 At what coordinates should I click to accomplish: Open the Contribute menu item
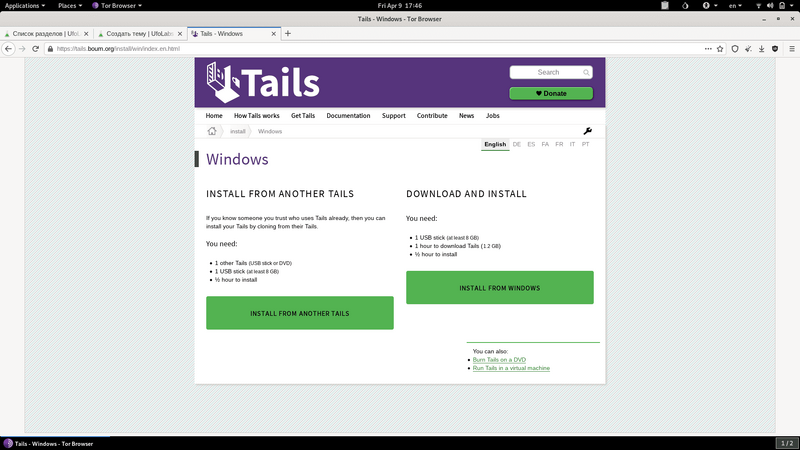(432, 116)
